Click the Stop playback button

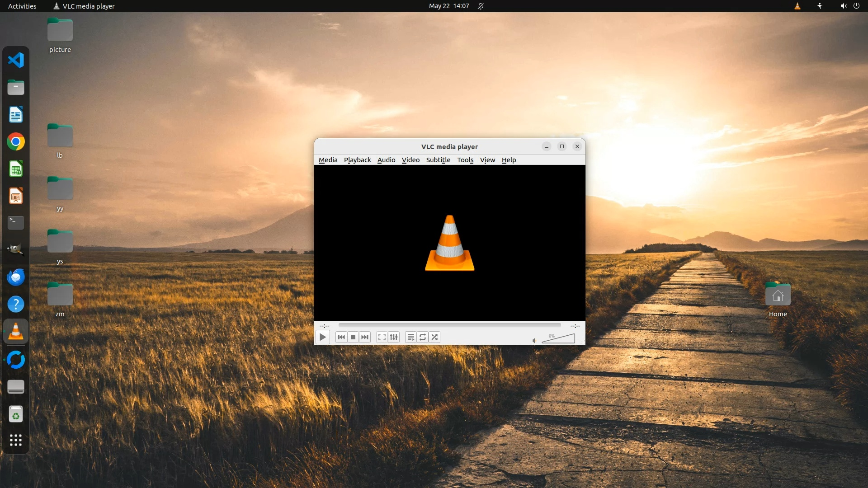tap(353, 337)
